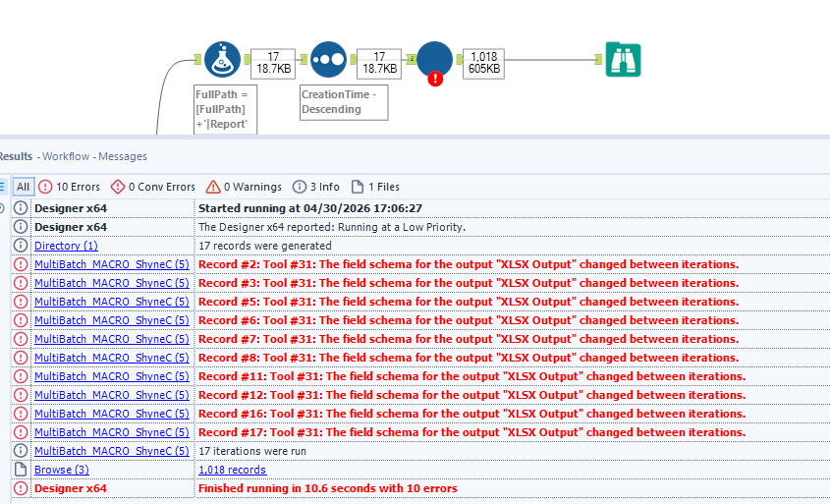
Task: Open MultiBatch_MACRO link for Record #7 error
Action: point(112,339)
